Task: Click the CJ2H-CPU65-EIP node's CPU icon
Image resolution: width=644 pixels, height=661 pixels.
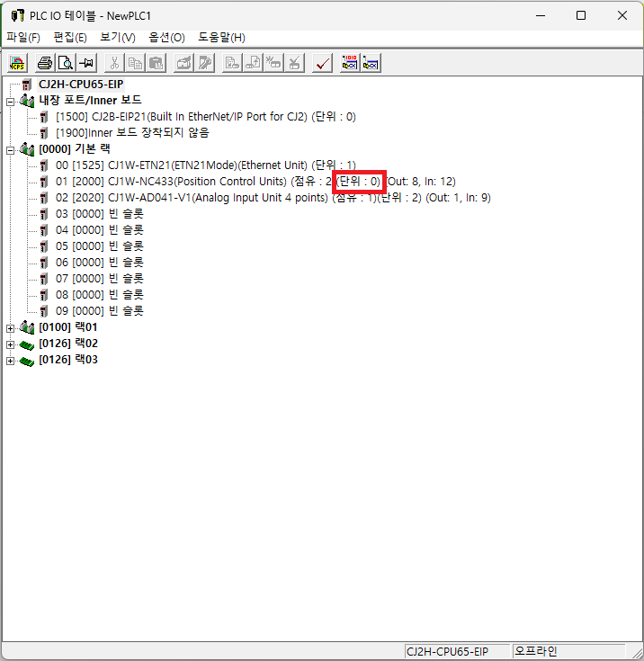Action: coord(27,85)
